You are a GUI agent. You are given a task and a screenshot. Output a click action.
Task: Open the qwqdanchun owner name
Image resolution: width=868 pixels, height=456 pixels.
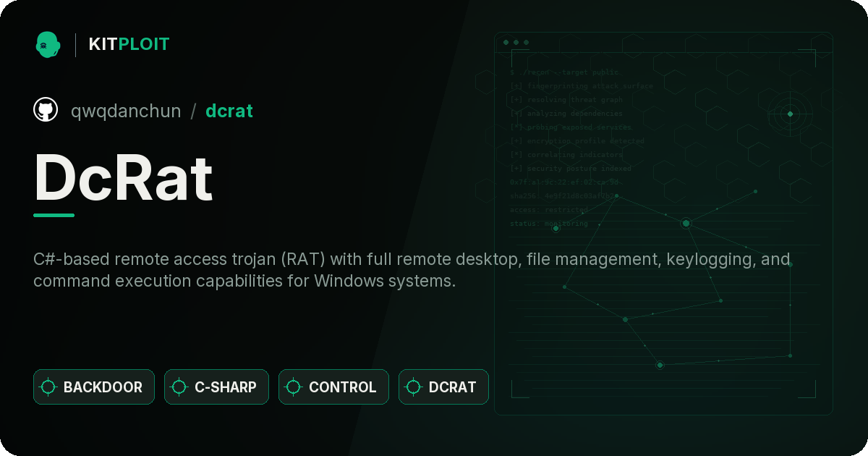(126, 111)
